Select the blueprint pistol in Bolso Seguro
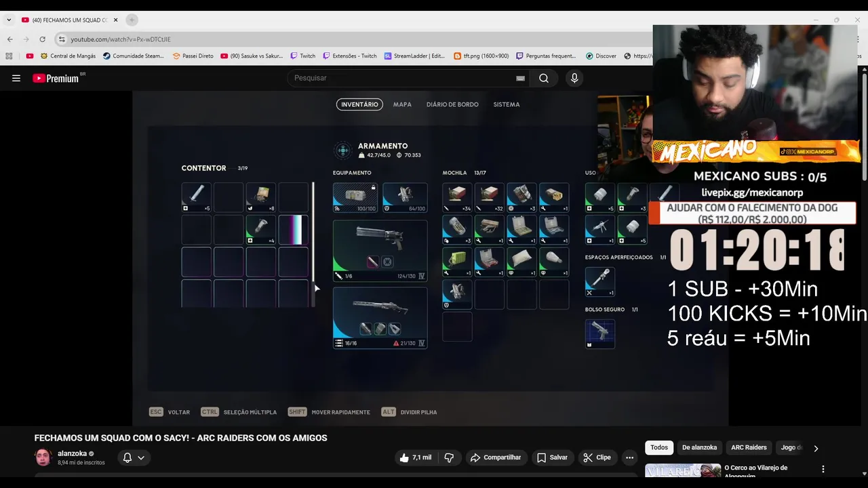The height and width of the screenshot is (488, 868). tap(600, 333)
